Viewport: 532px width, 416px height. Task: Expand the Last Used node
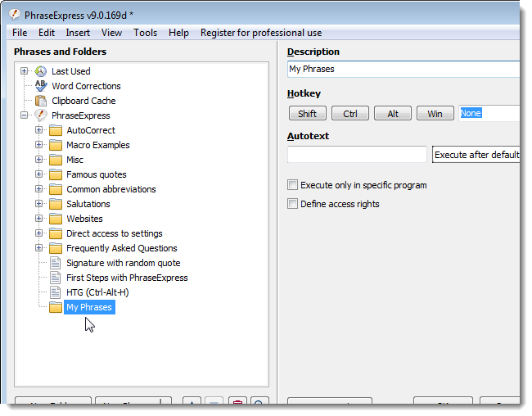coord(24,71)
